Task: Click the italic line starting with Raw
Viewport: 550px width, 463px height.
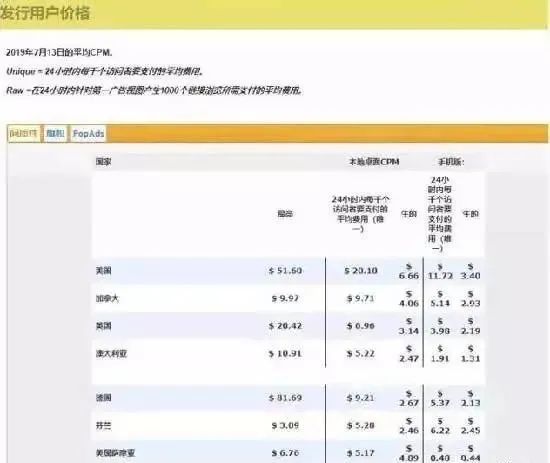Action: (154, 90)
